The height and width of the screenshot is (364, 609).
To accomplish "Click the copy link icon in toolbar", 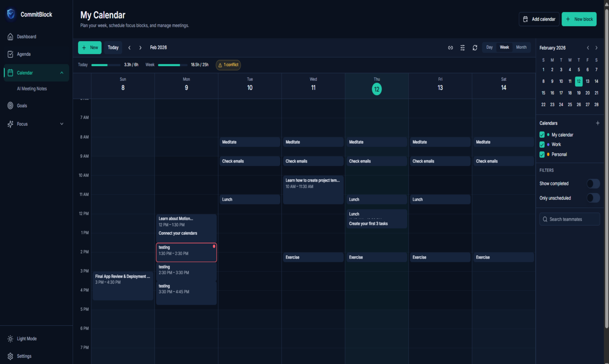I will pos(450,47).
